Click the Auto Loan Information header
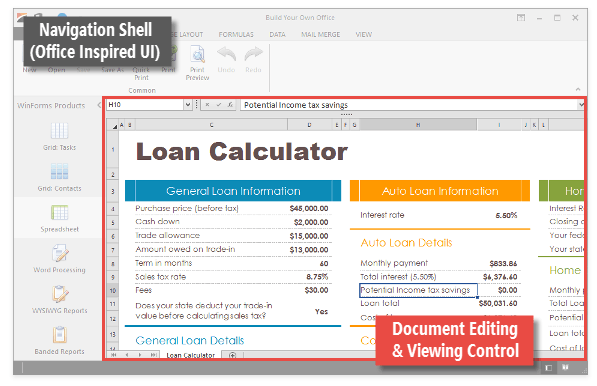The image size is (597, 386). click(440, 191)
